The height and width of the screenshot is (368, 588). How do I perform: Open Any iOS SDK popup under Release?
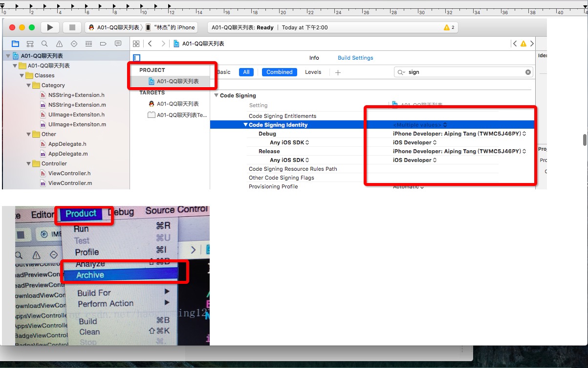289,160
